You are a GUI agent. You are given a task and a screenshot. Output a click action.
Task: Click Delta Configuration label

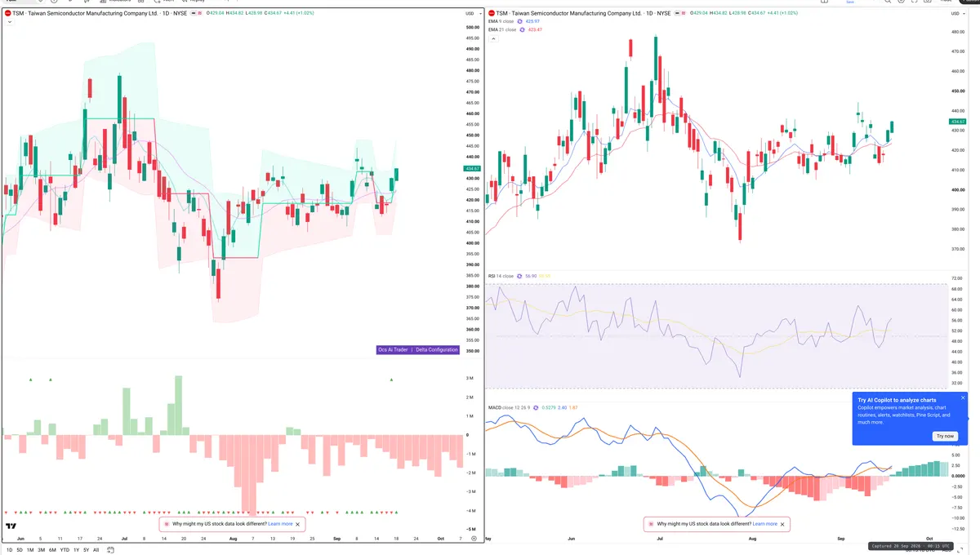click(x=437, y=349)
